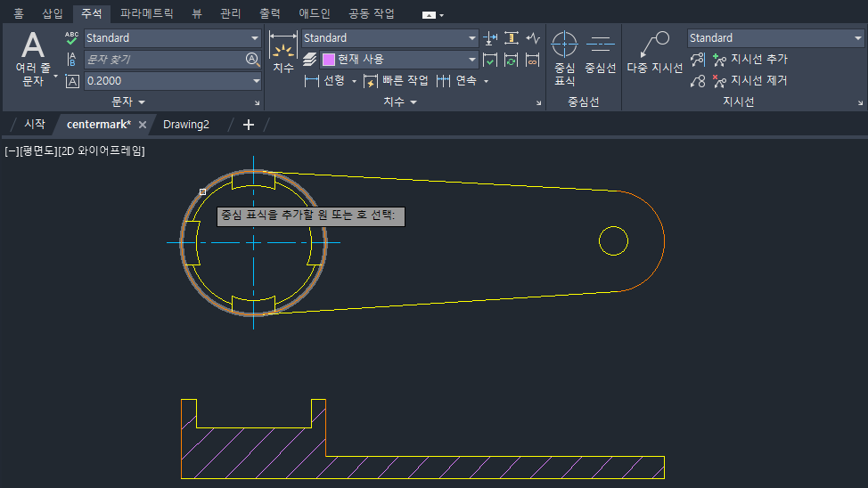Screen dimensions: 868x488
Task: Click the small circle hole in the drawing
Action: 613,240
